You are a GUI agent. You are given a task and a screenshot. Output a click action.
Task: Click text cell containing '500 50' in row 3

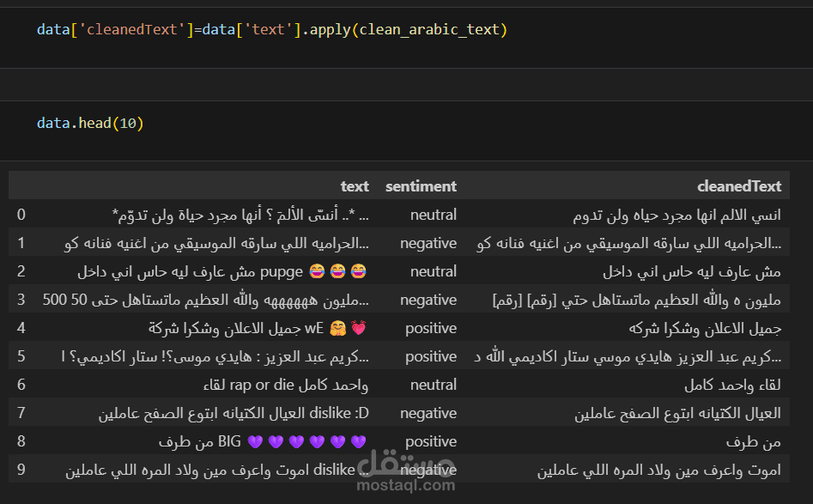point(206,300)
